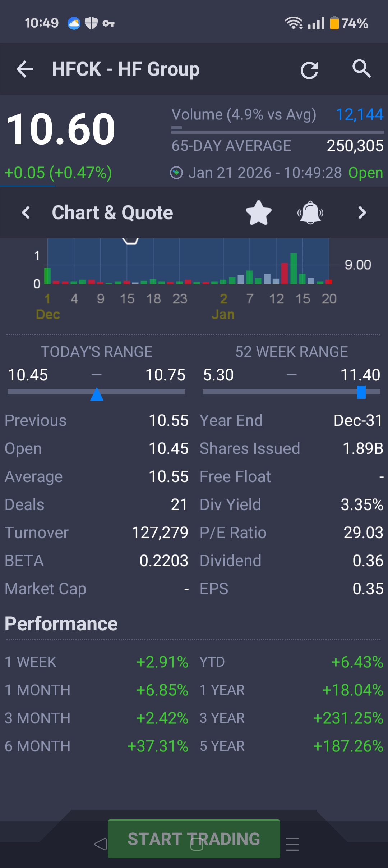Viewport: 388px width, 868px height.
Task: Go to next section using right chevron
Action: 362,213
